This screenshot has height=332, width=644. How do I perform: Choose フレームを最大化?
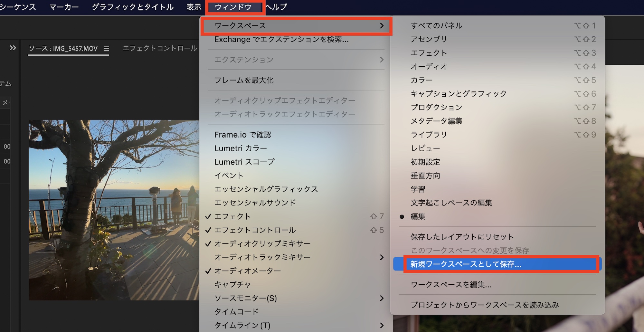tap(296, 80)
